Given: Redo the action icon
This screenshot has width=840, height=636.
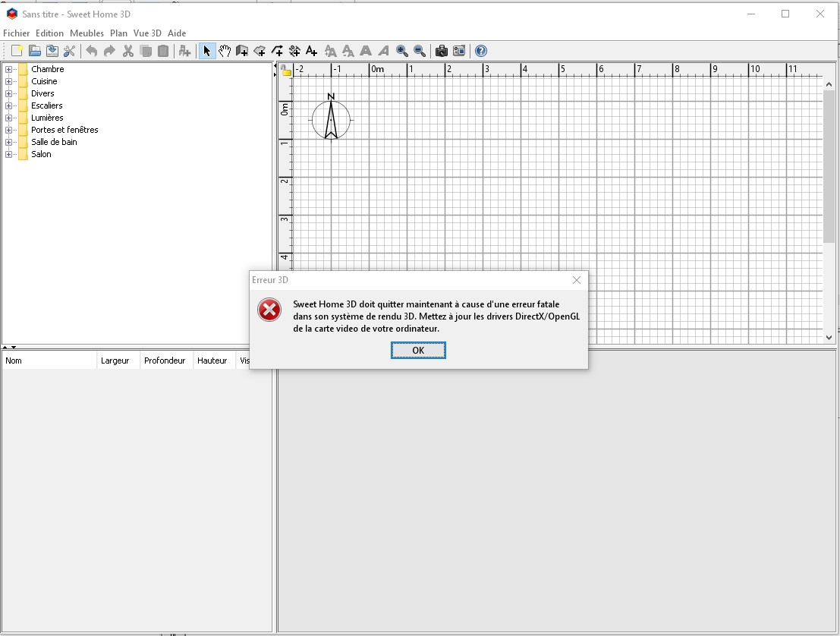Looking at the screenshot, I should pos(109,51).
